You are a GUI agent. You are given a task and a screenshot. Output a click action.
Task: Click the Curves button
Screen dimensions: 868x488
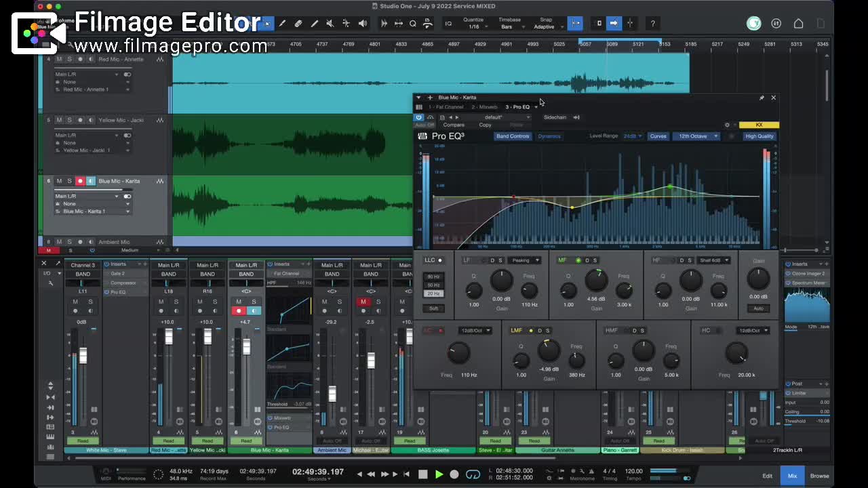(x=658, y=136)
